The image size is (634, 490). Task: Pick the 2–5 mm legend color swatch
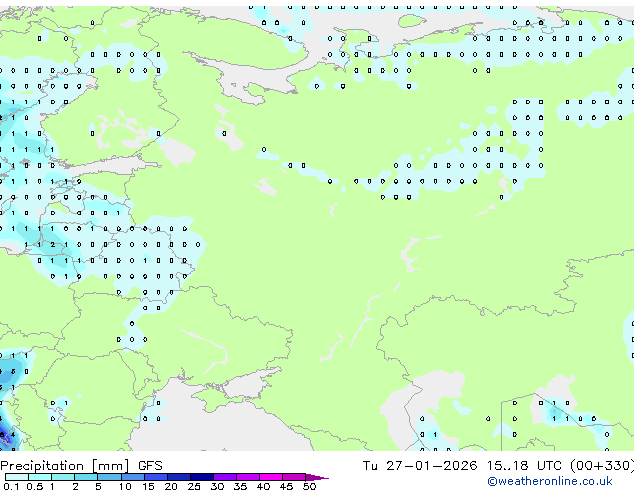(x=86, y=477)
